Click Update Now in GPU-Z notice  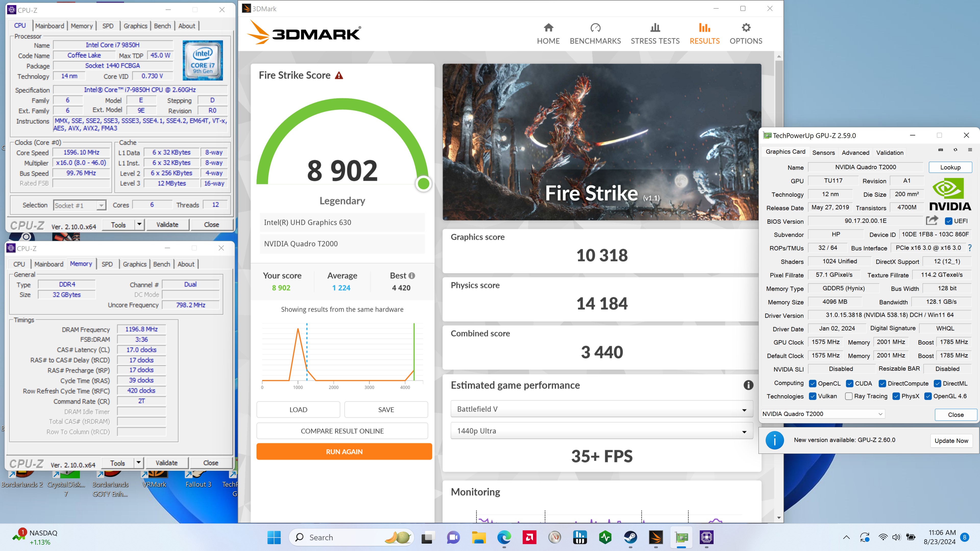(x=951, y=441)
